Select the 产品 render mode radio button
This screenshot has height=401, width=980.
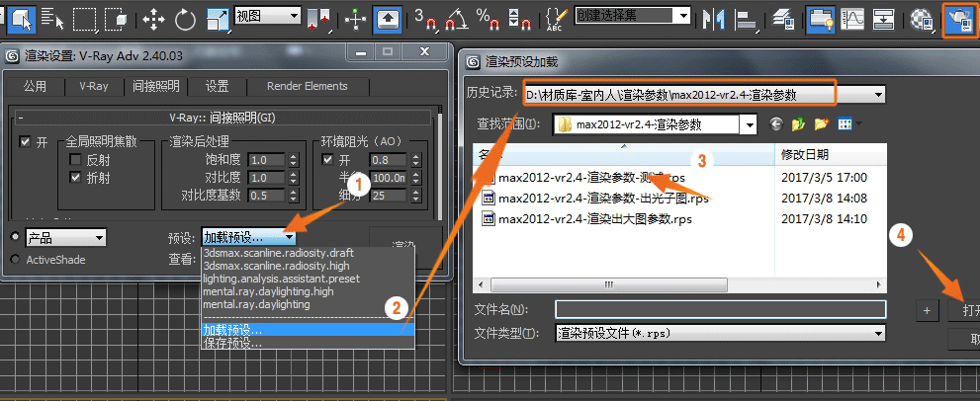(15, 237)
